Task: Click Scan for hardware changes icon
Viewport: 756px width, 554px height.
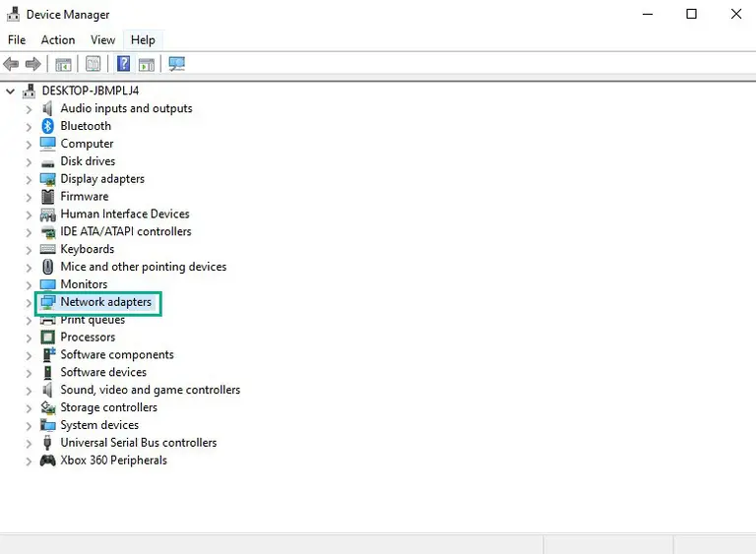Action: coord(177,64)
